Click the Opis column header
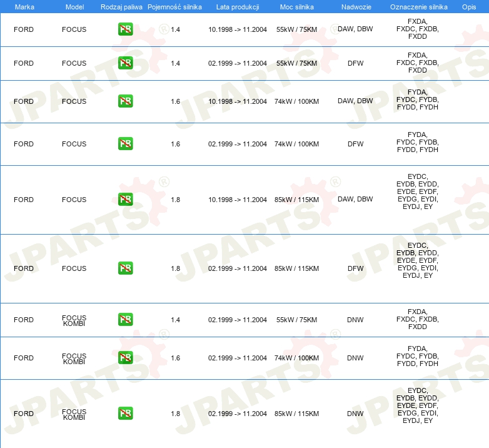489x448 pixels. (469, 7)
